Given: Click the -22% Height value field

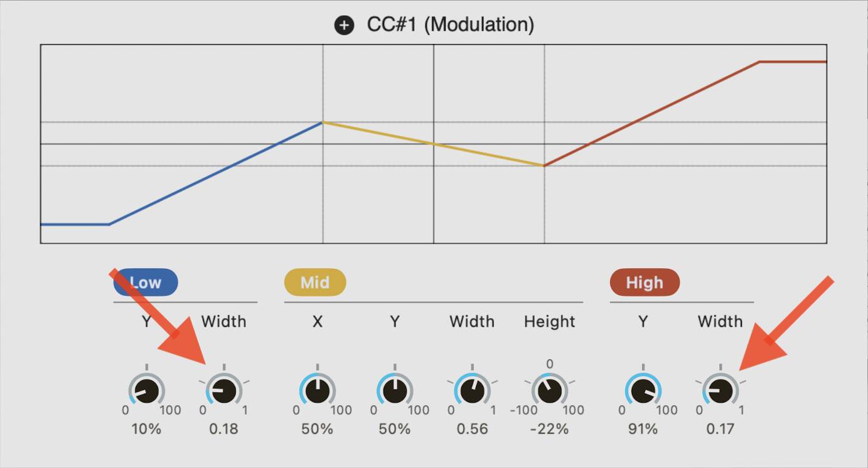Looking at the screenshot, I should coord(549,430).
